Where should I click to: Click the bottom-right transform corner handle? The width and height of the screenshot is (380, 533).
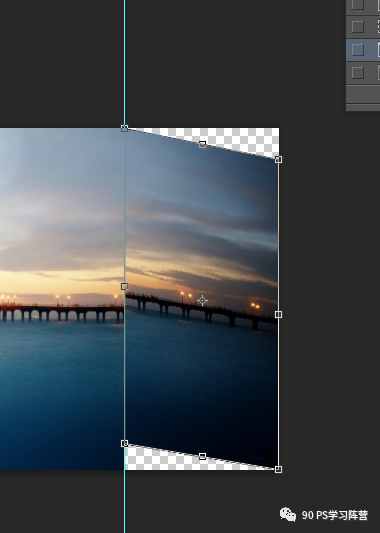click(x=278, y=469)
